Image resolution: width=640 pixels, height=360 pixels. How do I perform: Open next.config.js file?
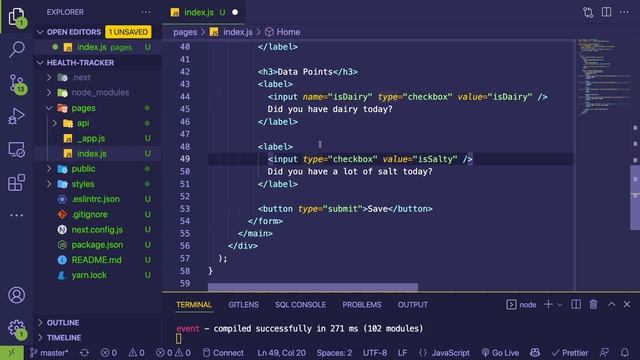click(97, 229)
